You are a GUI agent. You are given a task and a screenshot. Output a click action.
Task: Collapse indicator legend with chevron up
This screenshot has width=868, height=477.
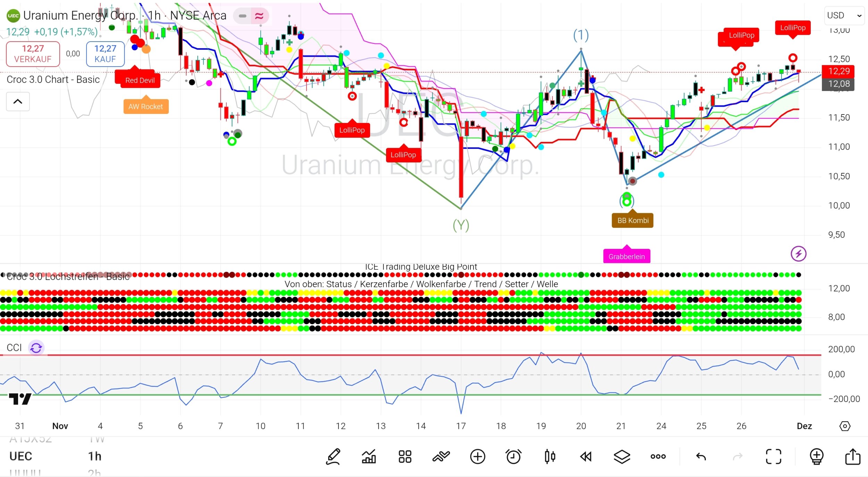pos(18,101)
